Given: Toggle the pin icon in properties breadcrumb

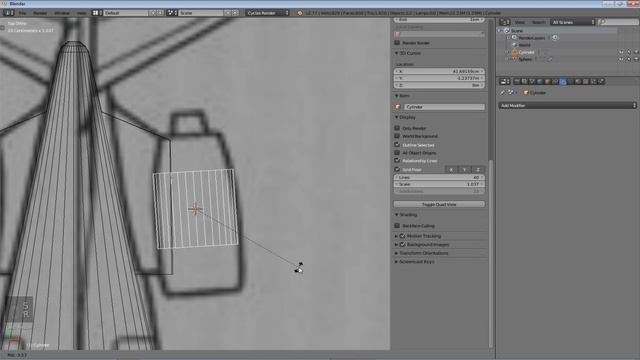Looking at the screenshot, I should click(503, 93).
